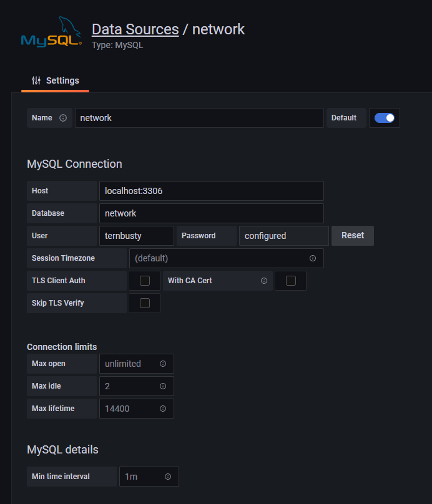Click the info icon in Max open field
This screenshot has width=432, height=504.
coord(163,364)
